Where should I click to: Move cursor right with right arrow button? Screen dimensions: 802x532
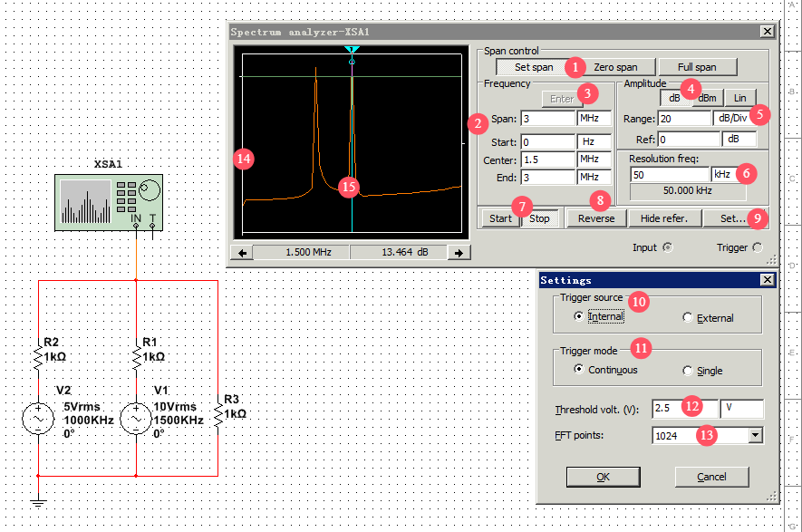(460, 253)
